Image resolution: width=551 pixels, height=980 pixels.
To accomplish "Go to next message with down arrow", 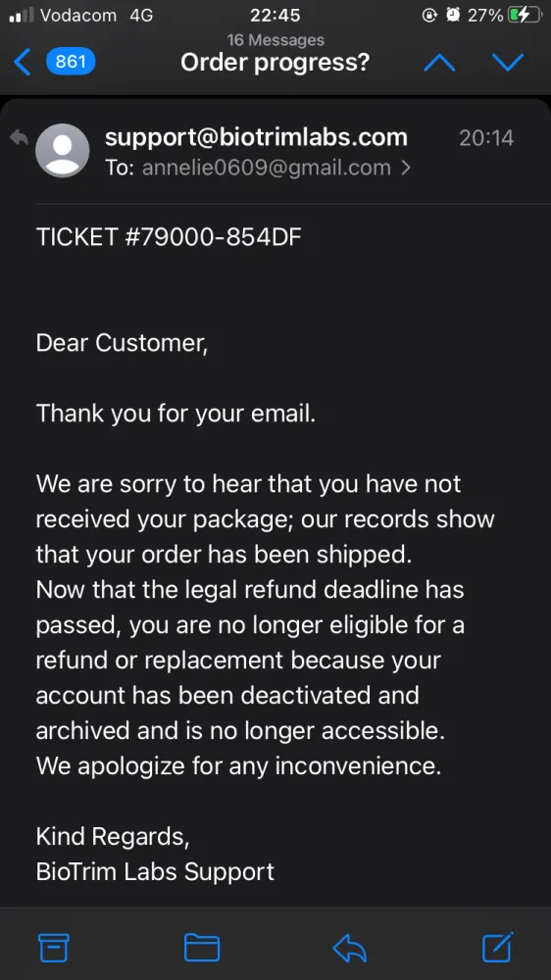I will pos(507,62).
